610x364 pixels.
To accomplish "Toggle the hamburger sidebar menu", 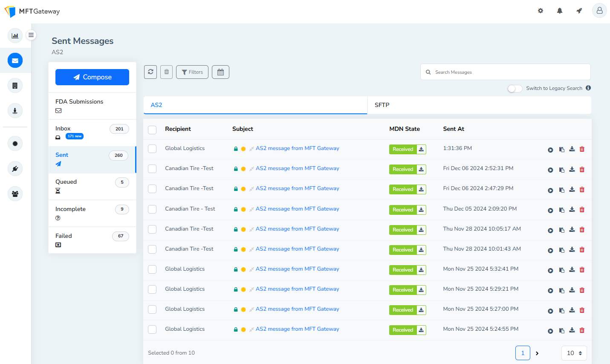I will tap(31, 35).
